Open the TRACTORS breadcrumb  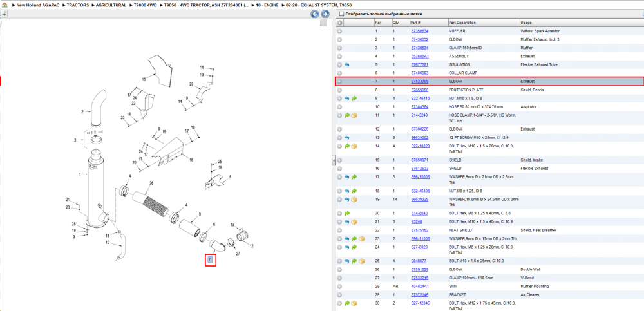[x=78, y=5]
